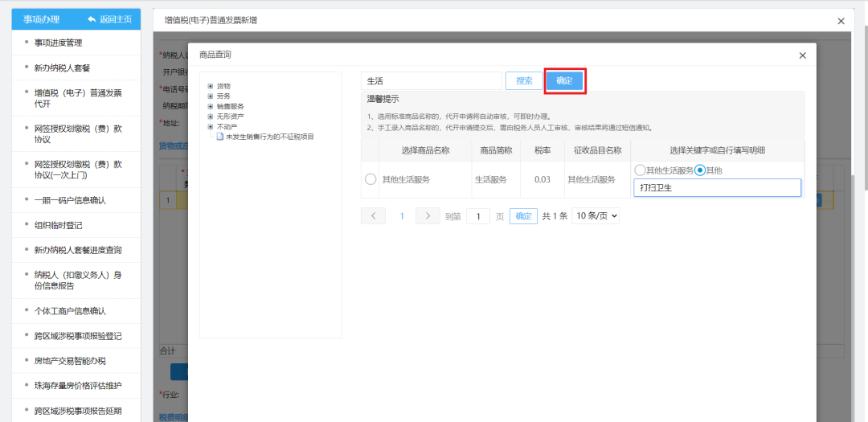Go to the next page with right arrow

point(428,216)
